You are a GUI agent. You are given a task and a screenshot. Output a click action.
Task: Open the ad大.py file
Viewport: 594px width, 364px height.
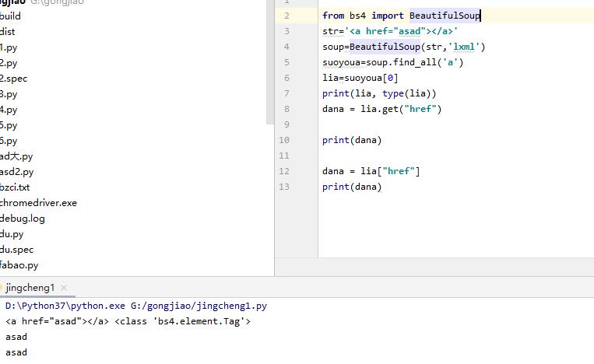click(x=16, y=156)
